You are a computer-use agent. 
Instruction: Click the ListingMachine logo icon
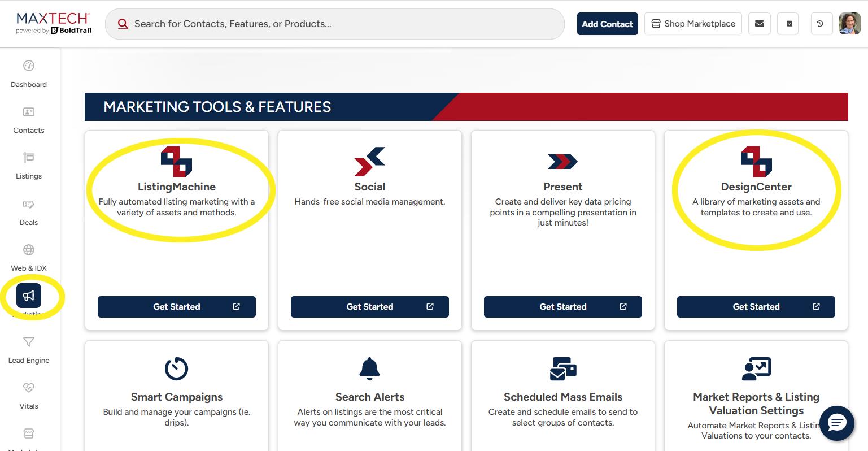(176, 162)
